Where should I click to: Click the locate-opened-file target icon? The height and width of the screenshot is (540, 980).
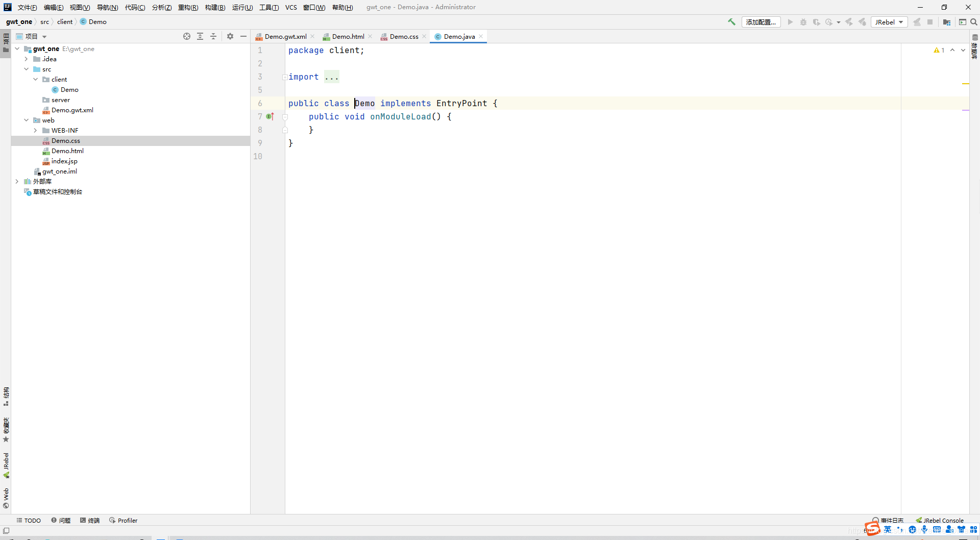pos(187,36)
